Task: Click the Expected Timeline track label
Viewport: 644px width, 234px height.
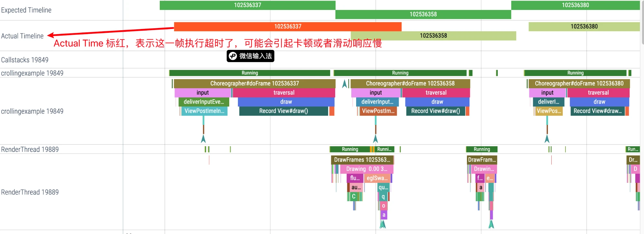Action: coord(26,10)
